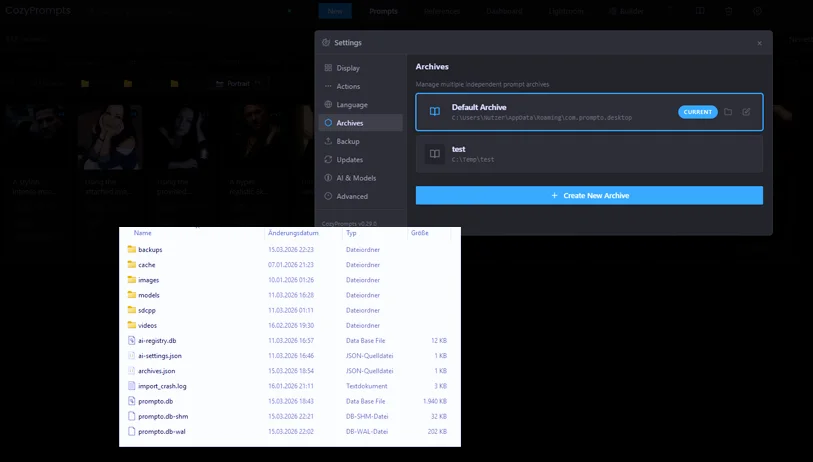Close the Settings dialog
The width and height of the screenshot is (813, 462).
point(759,43)
